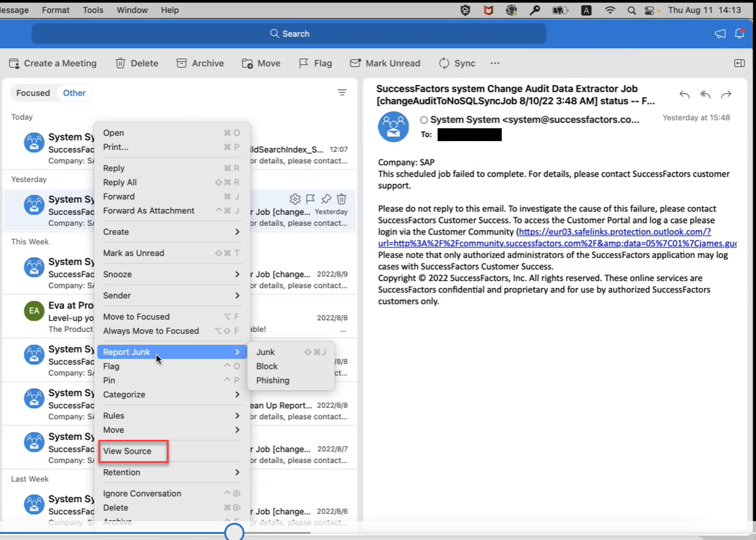Click the Archive toolbar icon
The width and height of the screenshot is (756, 540).
(182, 64)
